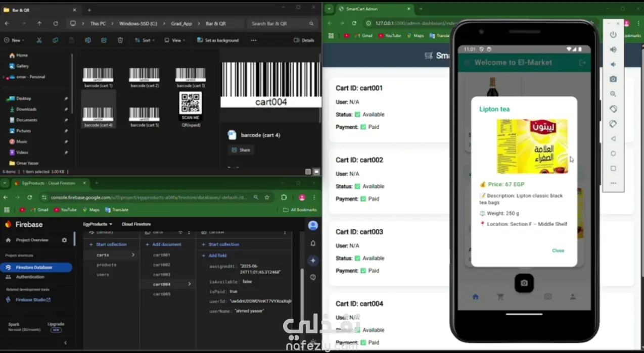Screen dimensions: 644x353
Task: Select the products collection in Firestore
Action: 106,265
